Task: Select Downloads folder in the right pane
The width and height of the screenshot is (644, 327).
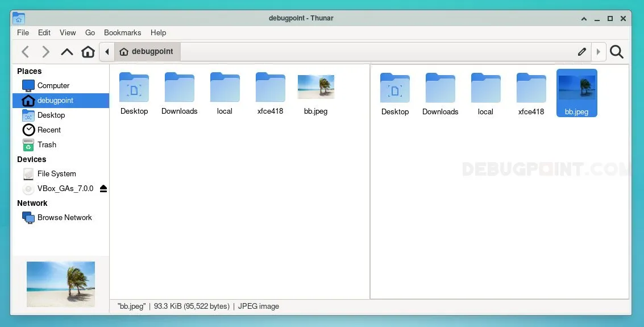Action: pyautogui.click(x=440, y=94)
